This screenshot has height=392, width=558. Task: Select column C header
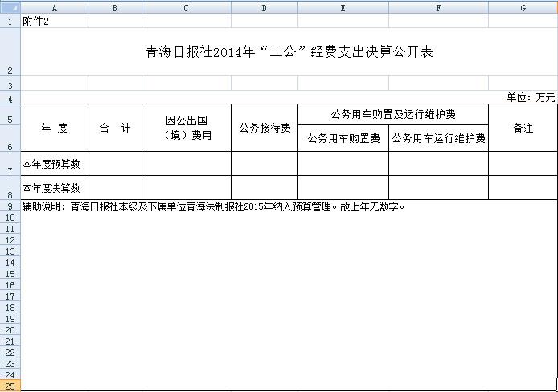(x=187, y=7)
